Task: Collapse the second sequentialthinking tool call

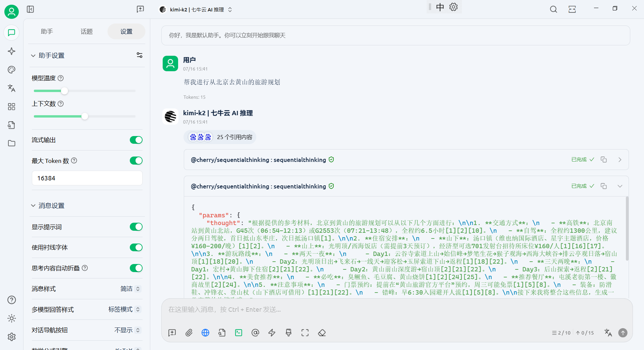Action: pyautogui.click(x=620, y=186)
